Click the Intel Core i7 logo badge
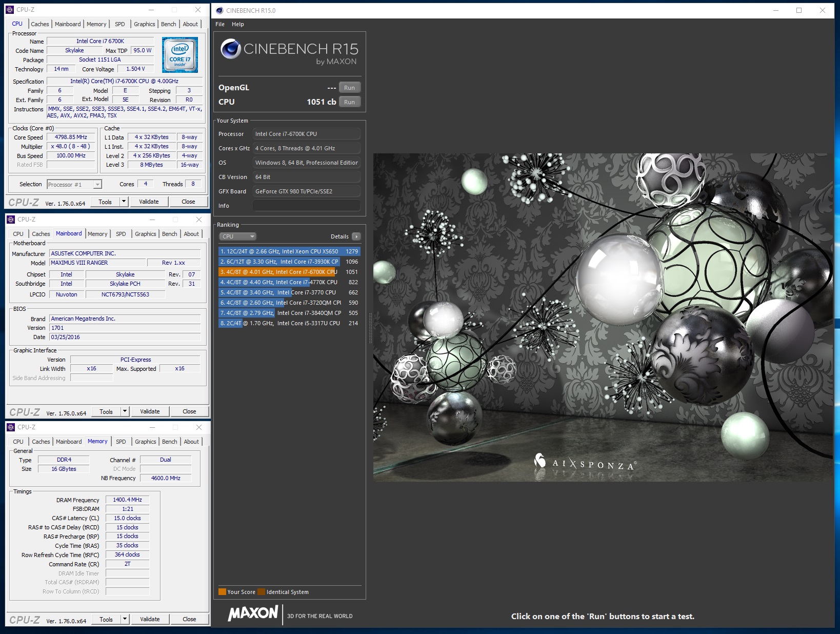 [179, 55]
